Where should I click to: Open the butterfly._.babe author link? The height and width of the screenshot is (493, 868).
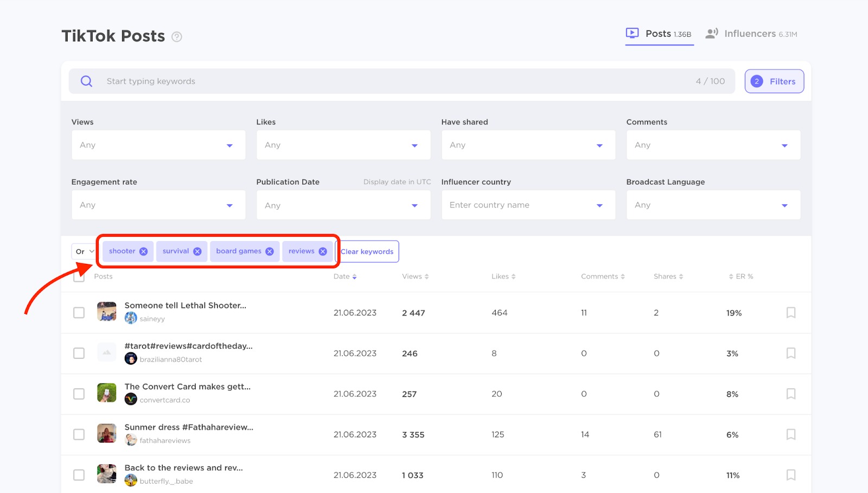point(166,482)
